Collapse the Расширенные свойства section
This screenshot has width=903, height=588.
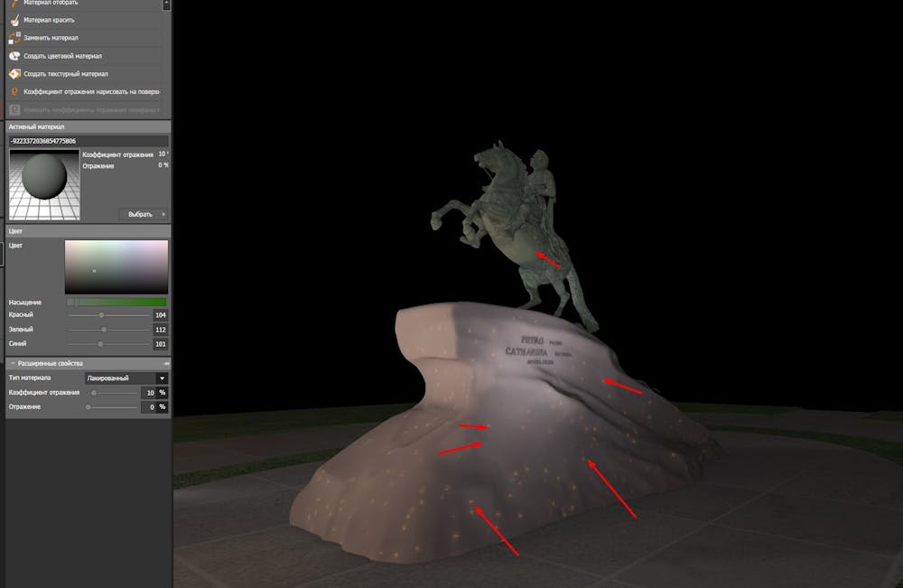point(13,363)
